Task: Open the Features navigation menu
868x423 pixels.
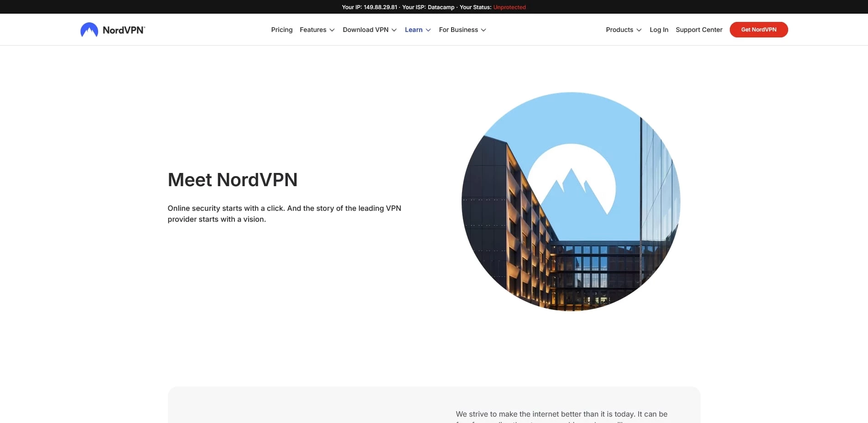Action: coord(313,30)
